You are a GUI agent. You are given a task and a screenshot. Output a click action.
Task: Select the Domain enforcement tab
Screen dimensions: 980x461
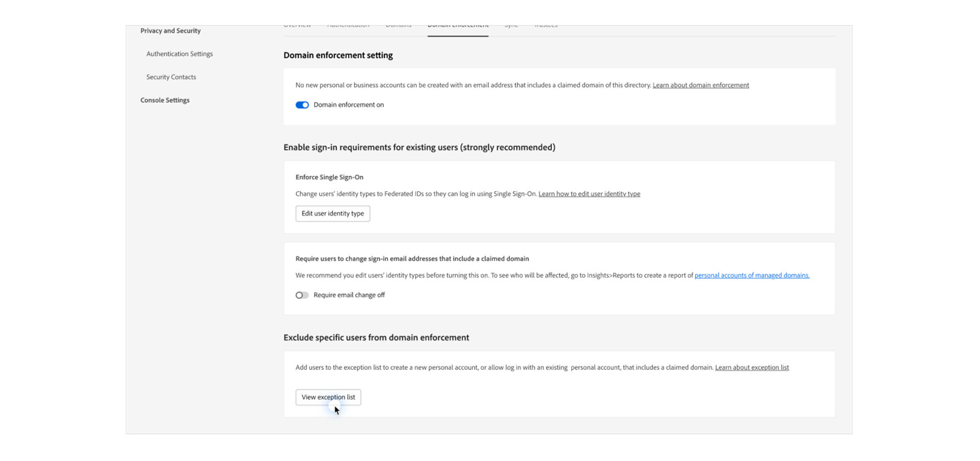457,24
